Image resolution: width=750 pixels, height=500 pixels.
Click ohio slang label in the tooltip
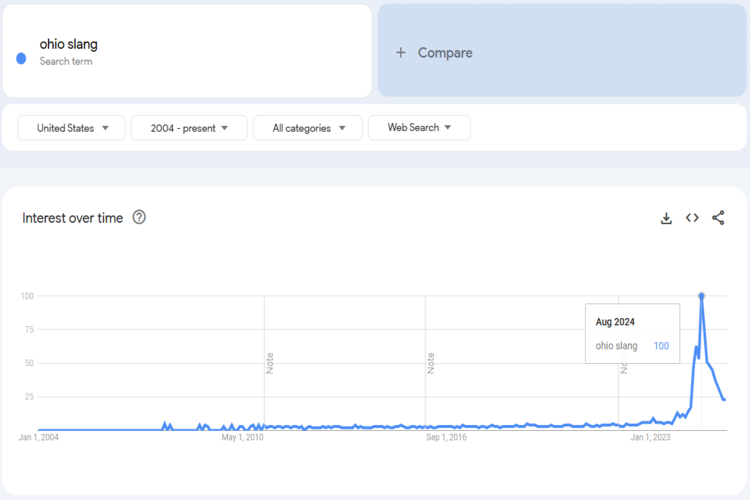[x=616, y=345]
